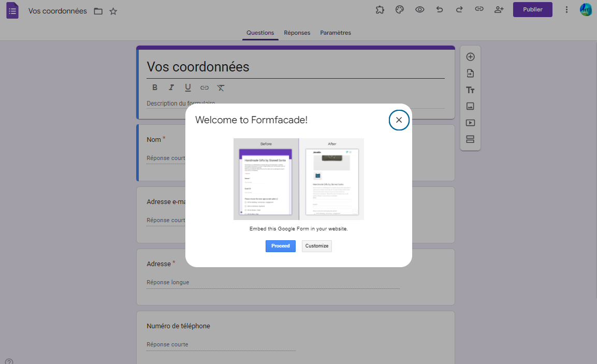Switch to the Réponses tab
Screen dimensions: 597x364
(297, 33)
